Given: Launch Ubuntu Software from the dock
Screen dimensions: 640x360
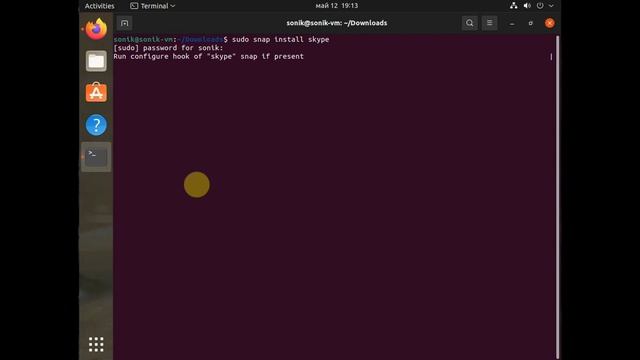Looking at the screenshot, I should click(x=96, y=92).
